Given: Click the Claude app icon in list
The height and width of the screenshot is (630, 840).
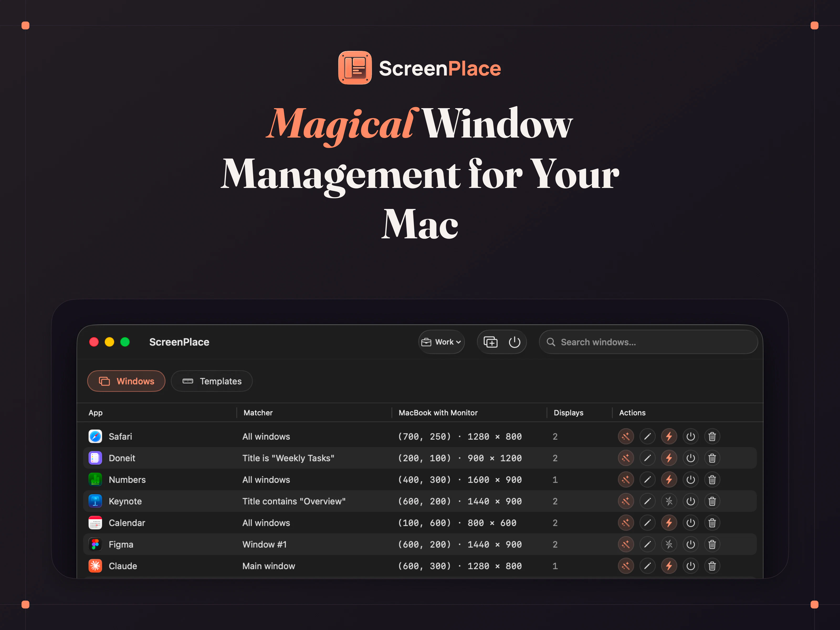Looking at the screenshot, I should (95, 566).
